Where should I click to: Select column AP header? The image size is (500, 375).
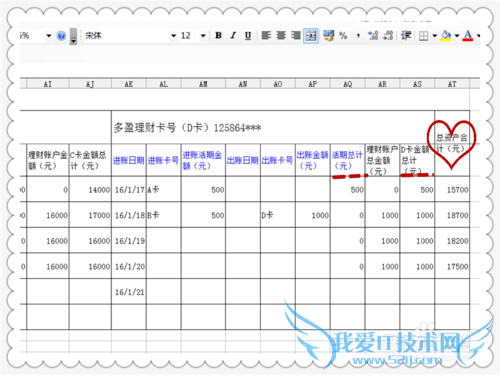[313, 84]
